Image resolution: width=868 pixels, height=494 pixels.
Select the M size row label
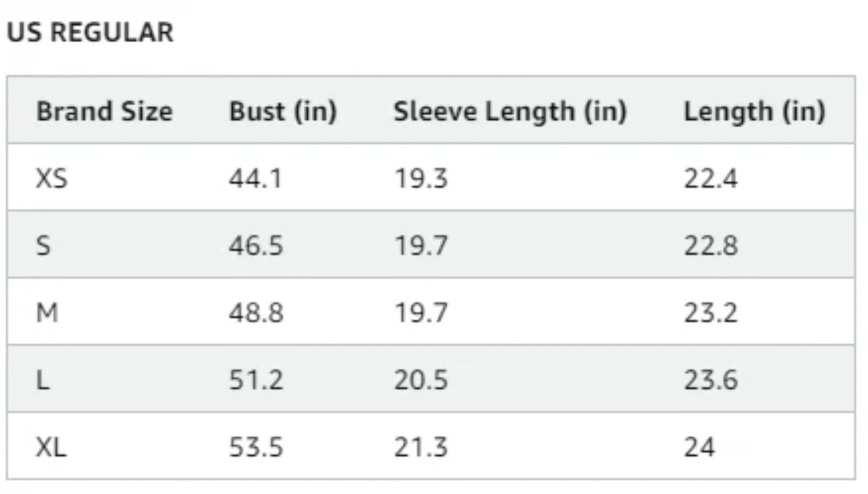pos(47,313)
